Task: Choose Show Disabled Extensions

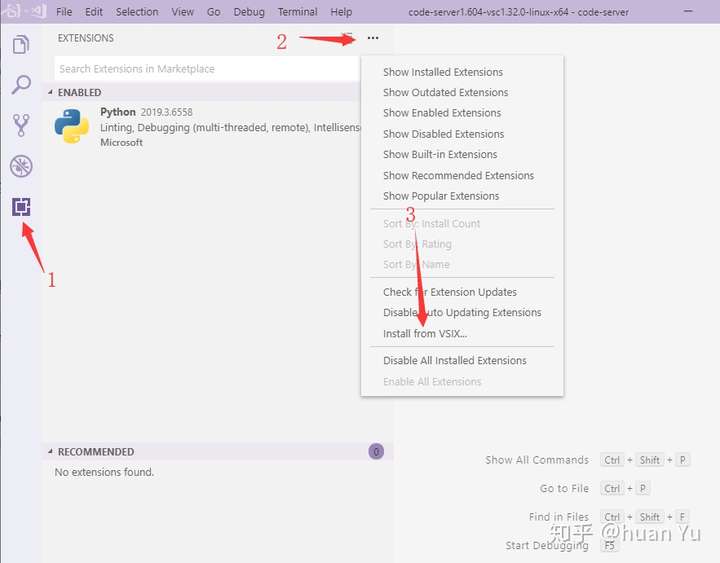Action: point(462,134)
